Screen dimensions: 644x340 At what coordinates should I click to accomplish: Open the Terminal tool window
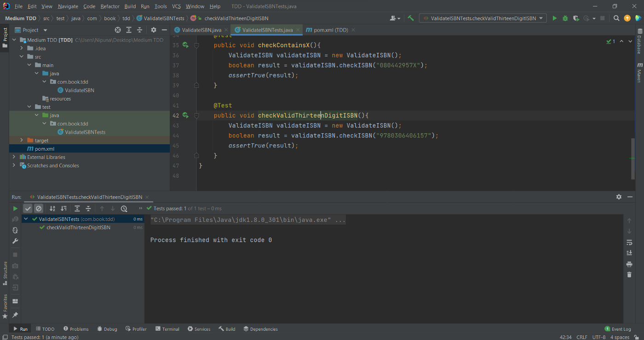coord(167,329)
